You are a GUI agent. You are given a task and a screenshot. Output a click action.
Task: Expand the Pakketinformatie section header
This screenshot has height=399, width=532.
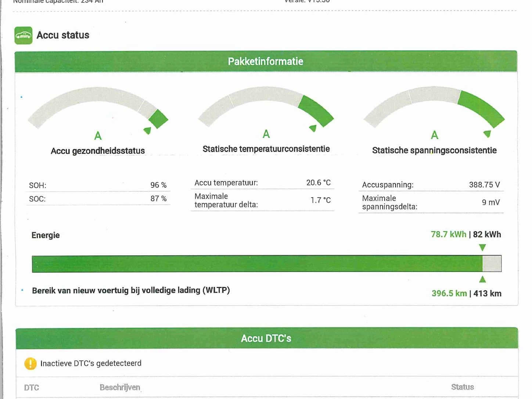pyautogui.click(x=266, y=61)
